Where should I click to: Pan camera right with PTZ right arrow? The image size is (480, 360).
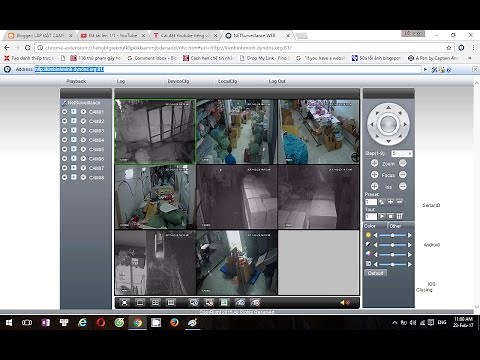coord(405,124)
